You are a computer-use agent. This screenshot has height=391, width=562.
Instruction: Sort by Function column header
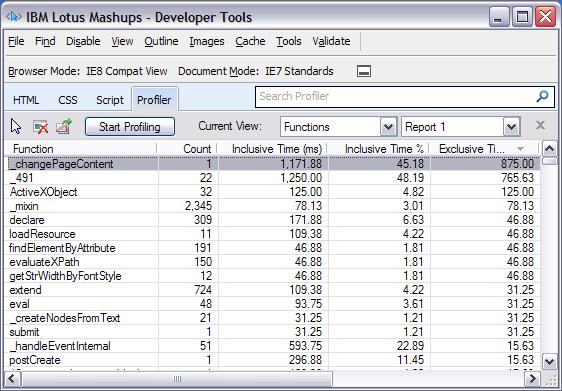pyautogui.click(x=81, y=149)
